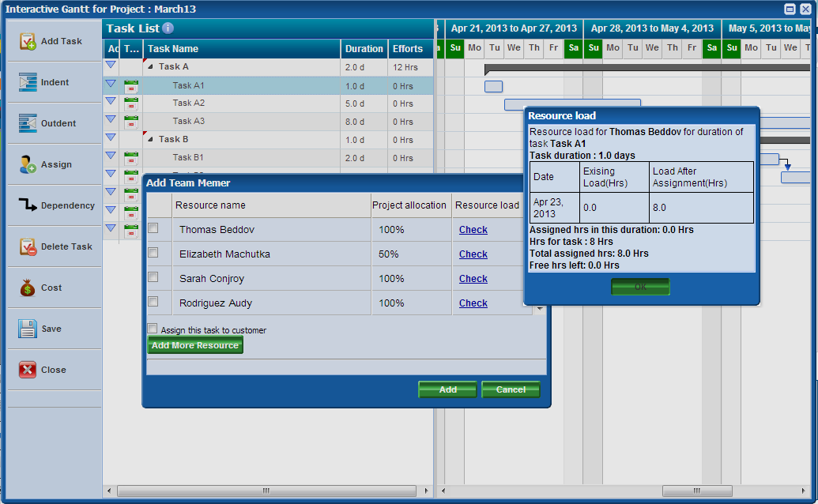Image resolution: width=818 pixels, height=504 pixels.
Task: Check resource load for Elizabeth Machutka
Action: pos(473,254)
